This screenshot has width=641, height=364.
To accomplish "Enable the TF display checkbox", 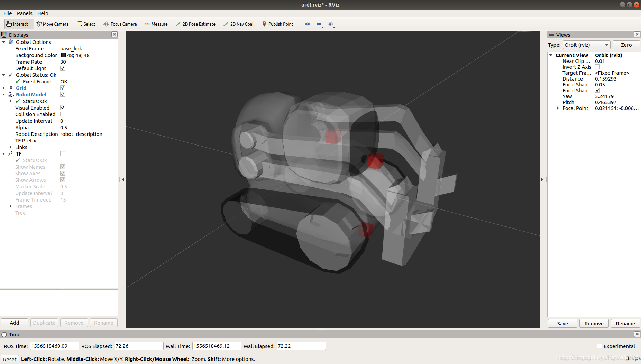I will pos(63,153).
